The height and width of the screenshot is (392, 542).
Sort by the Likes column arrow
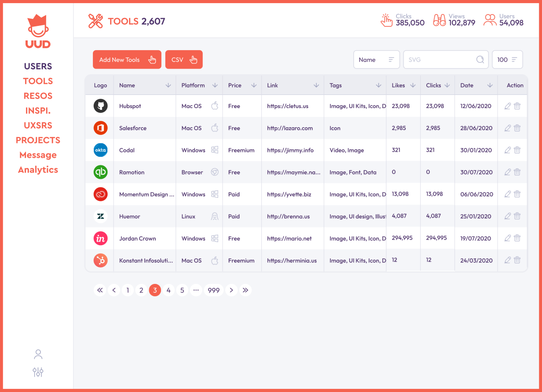coord(413,85)
